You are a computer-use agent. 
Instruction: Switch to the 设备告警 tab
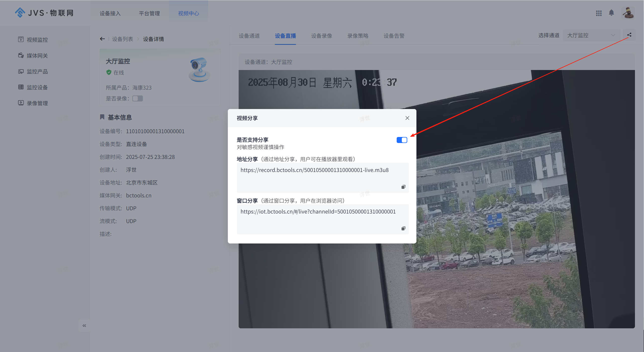pos(394,36)
